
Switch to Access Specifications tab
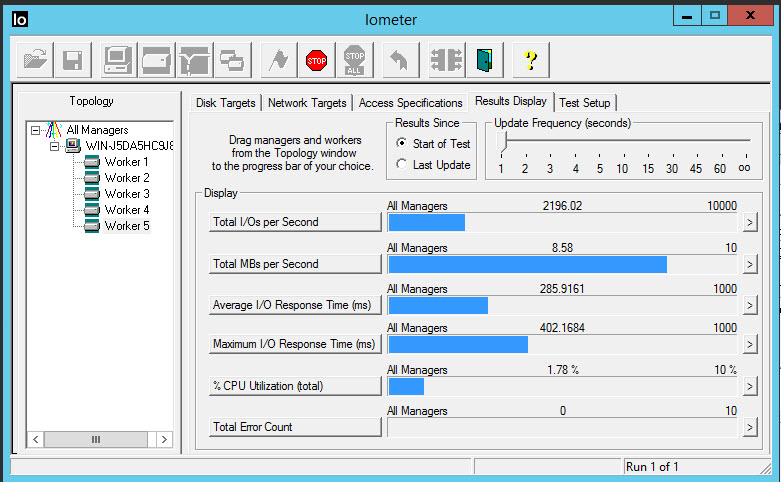[x=410, y=103]
